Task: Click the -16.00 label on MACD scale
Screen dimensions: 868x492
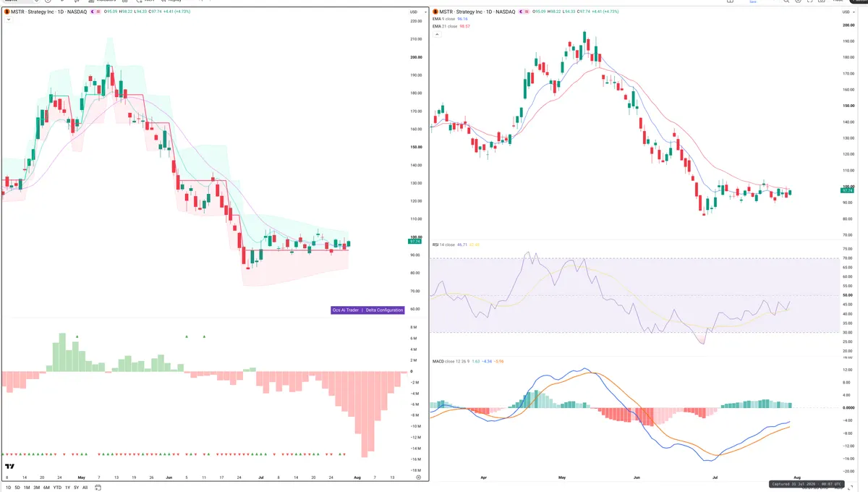Action: click(x=847, y=459)
